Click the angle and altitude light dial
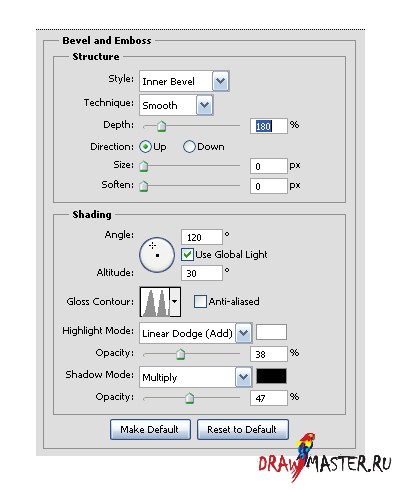The image size is (399, 490). coord(157,255)
